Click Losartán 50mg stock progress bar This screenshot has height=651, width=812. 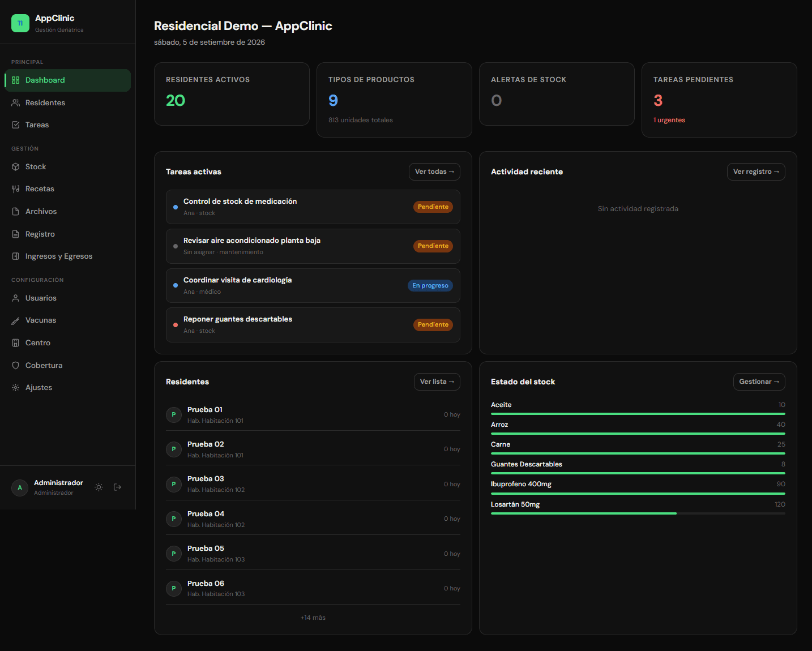coord(638,513)
